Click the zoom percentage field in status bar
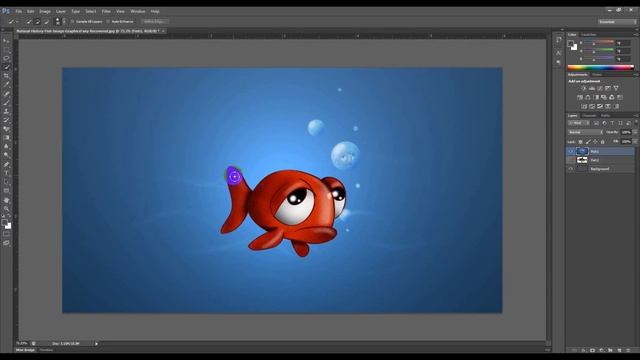Screen dimensions: 640x360 click(x=22, y=344)
